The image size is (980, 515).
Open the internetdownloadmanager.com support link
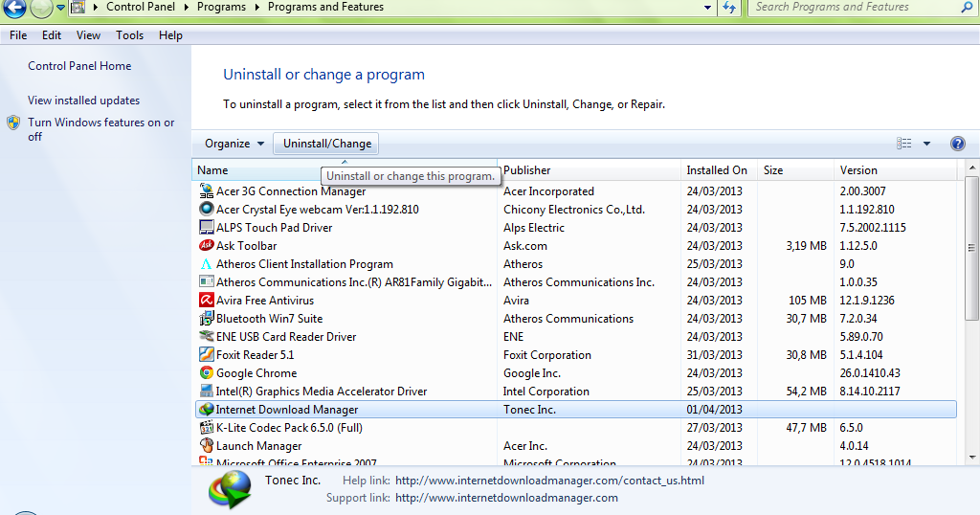(506, 498)
